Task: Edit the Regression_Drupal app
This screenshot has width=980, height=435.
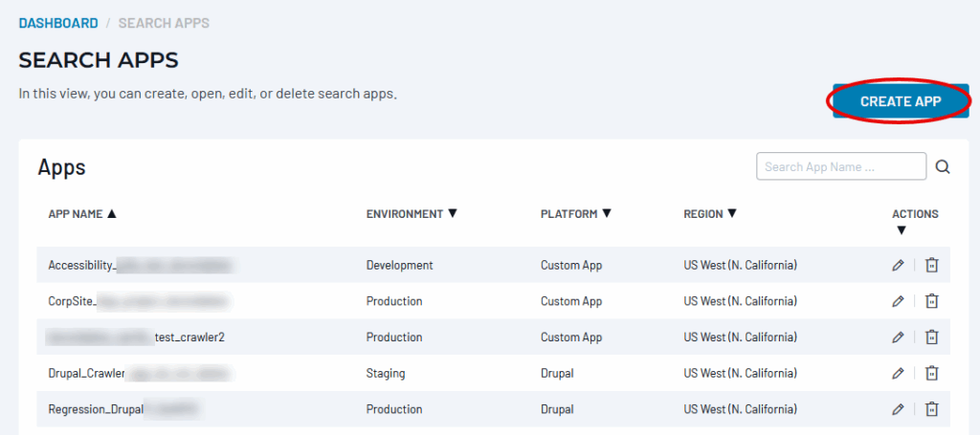Action: (898, 409)
